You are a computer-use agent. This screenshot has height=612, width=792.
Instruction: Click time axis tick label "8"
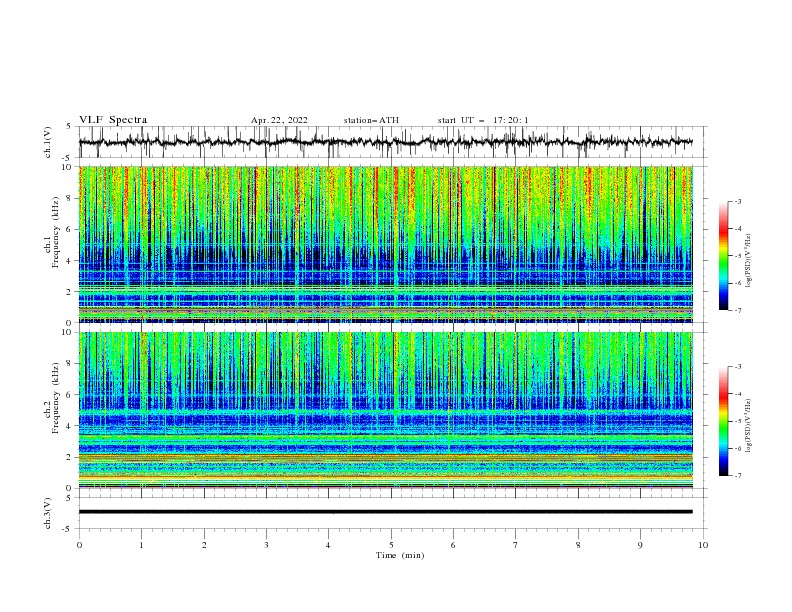click(x=578, y=545)
